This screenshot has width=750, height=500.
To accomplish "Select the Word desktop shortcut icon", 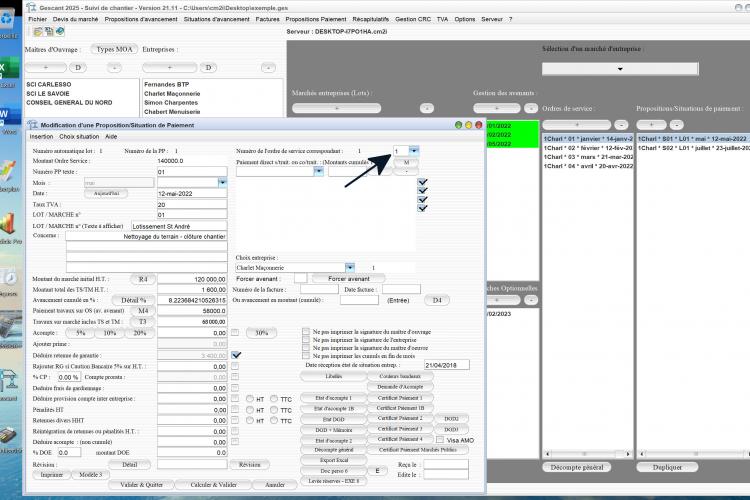I will click(8, 117).
